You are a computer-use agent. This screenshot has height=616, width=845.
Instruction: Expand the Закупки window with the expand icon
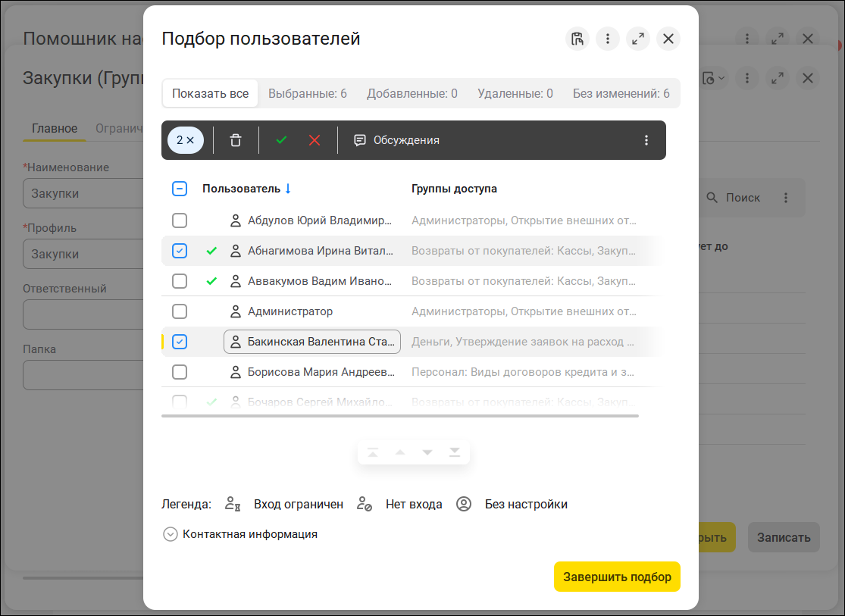(x=777, y=79)
